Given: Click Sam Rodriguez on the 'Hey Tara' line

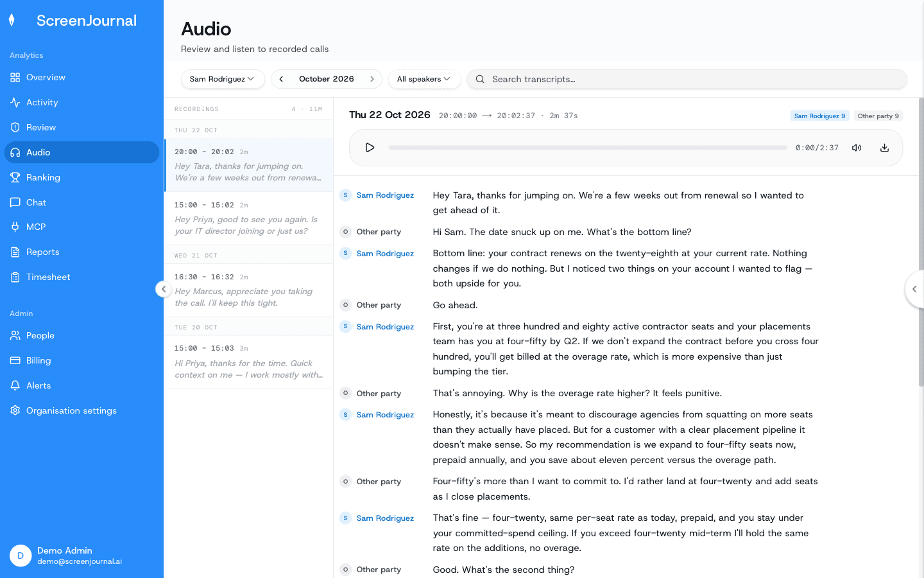Looking at the screenshot, I should click(385, 195).
